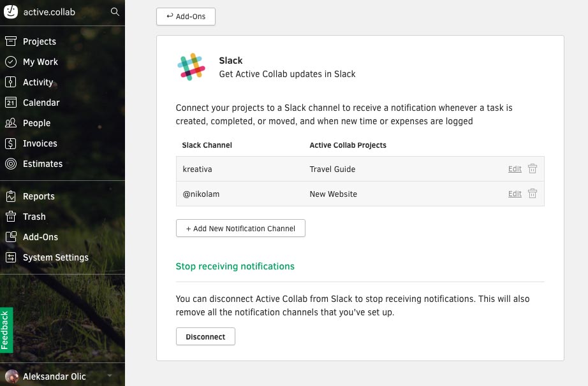Click the Stop receiving notifications heading
The width and height of the screenshot is (588, 386).
pos(235,266)
